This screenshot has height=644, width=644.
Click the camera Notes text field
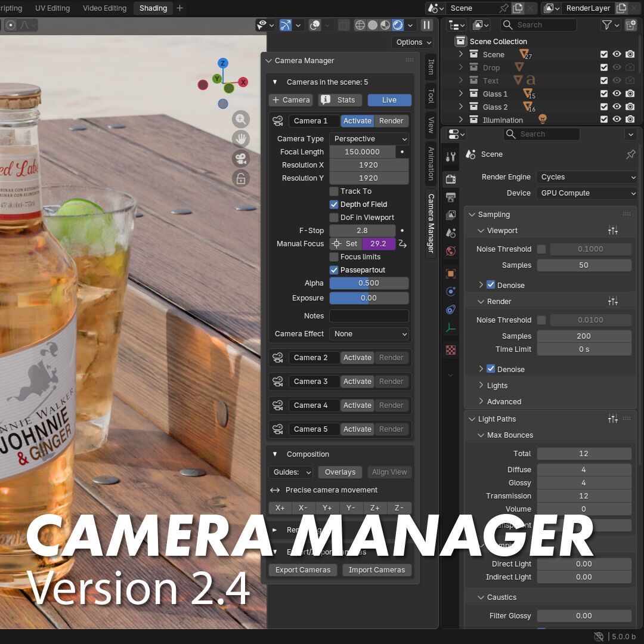369,316
